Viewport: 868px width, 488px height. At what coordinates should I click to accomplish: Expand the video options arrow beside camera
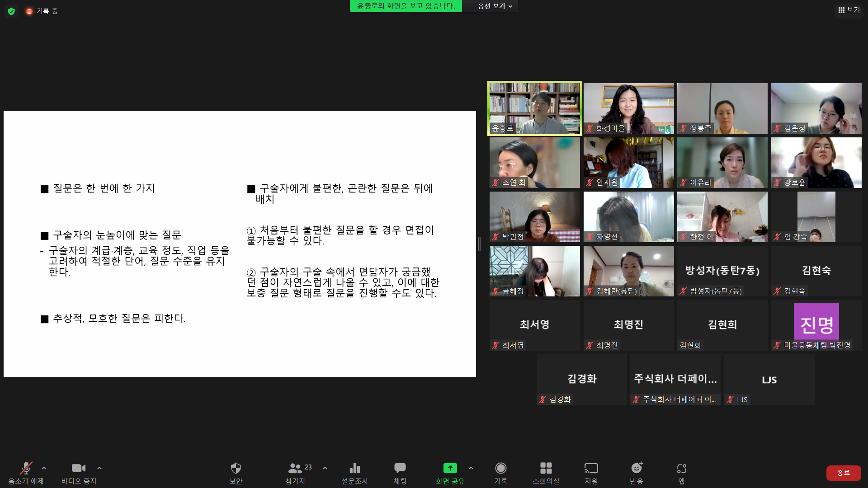(x=99, y=468)
